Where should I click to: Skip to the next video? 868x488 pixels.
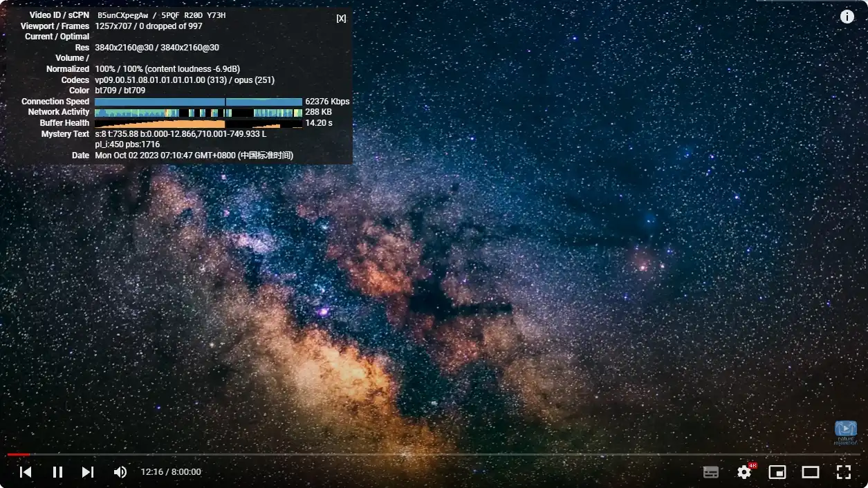pos(88,472)
